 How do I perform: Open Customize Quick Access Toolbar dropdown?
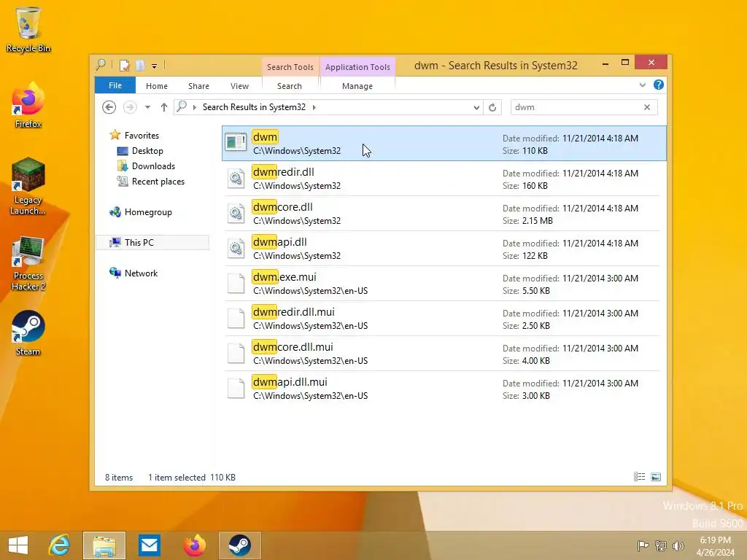pyautogui.click(x=155, y=66)
